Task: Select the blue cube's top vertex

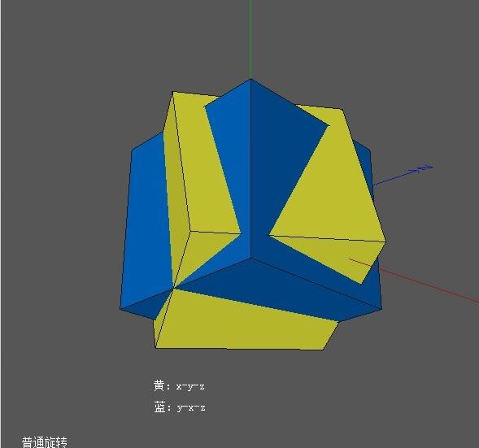Action: coord(250,79)
